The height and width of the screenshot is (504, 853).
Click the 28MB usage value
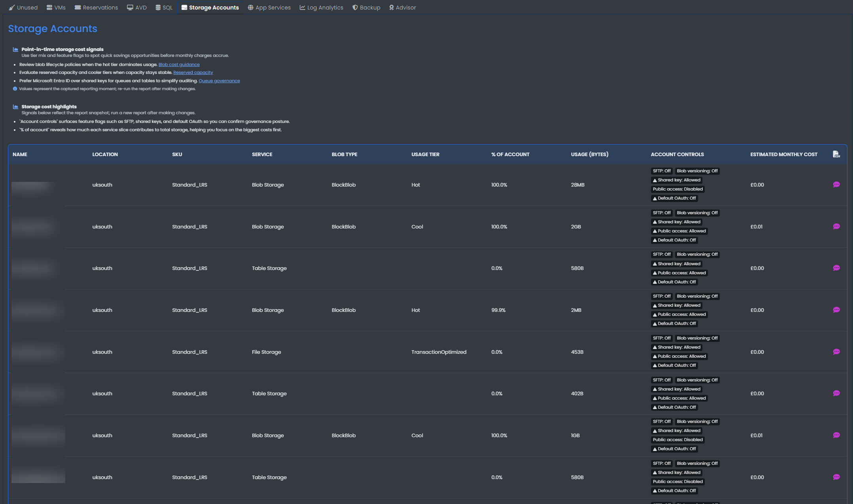coord(577,185)
